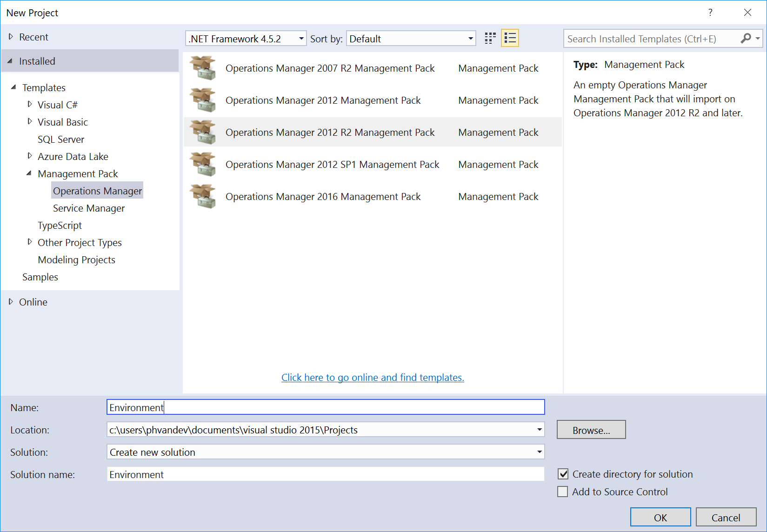Click the Operations Manager 2012 SP1 package icon
Screen dimensions: 767x532
(x=203, y=164)
